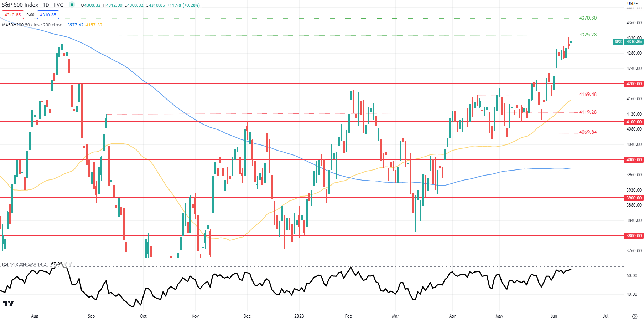Click the 3760.00 price scale label
This screenshot has width=644, height=320.
[x=634, y=251]
